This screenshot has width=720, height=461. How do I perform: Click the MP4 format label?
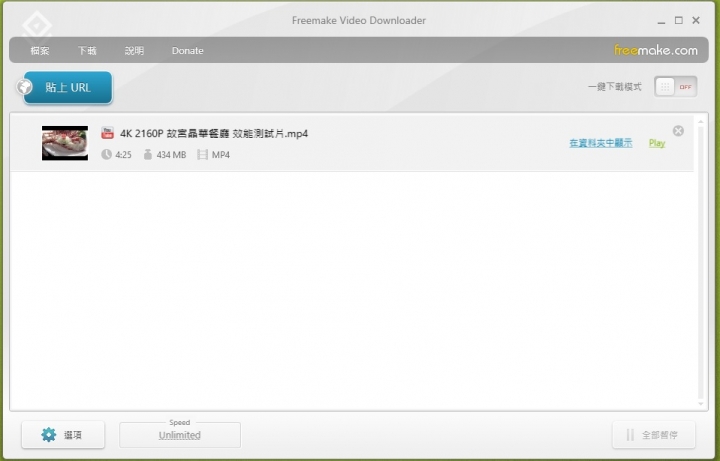220,155
